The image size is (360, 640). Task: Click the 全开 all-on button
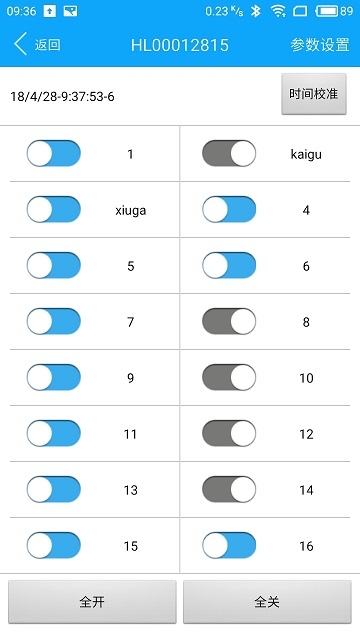92,602
